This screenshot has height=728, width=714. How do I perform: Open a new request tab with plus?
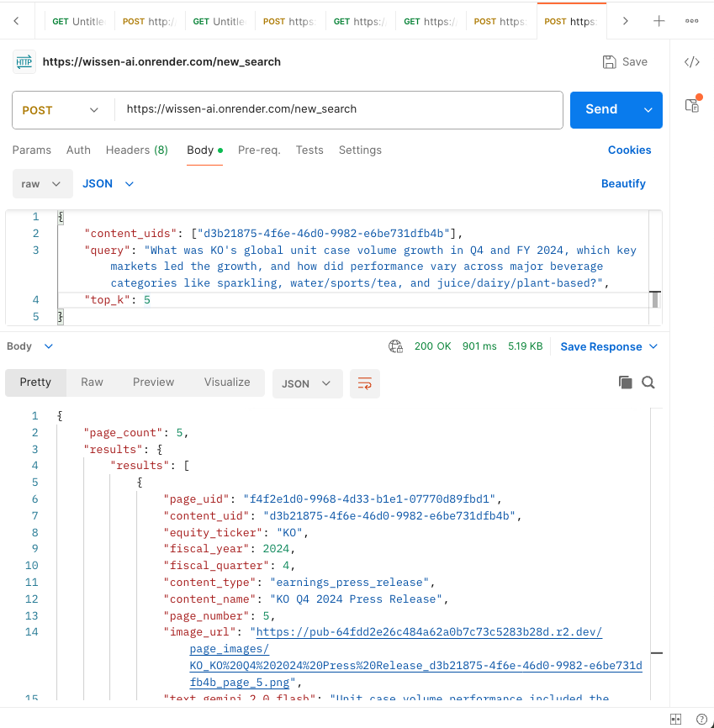click(x=658, y=21)
